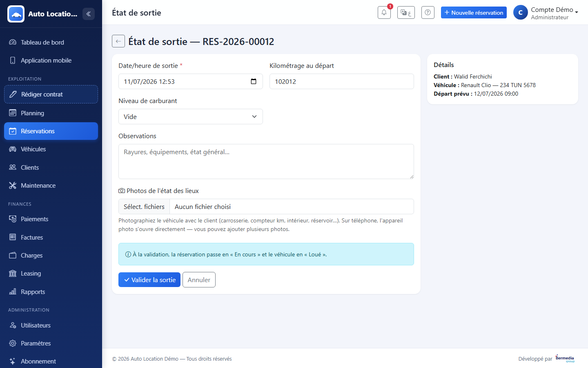Click the language translation icon

pyautogui.click(x=406, y=13)
